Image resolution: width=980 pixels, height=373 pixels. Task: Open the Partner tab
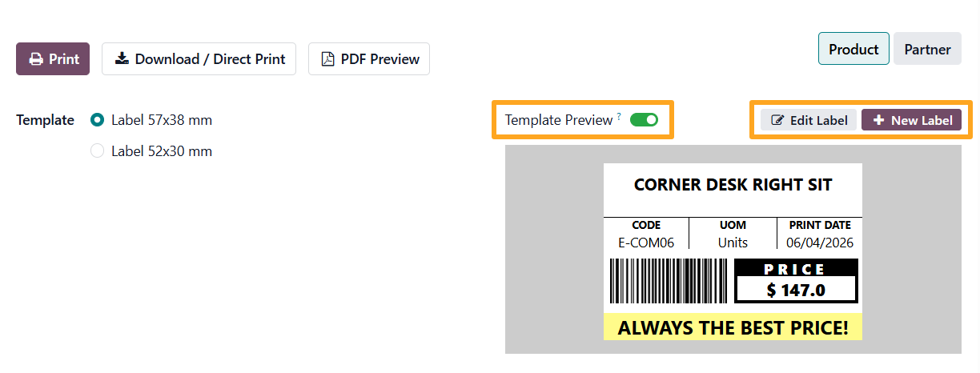(x=927, y=49)
